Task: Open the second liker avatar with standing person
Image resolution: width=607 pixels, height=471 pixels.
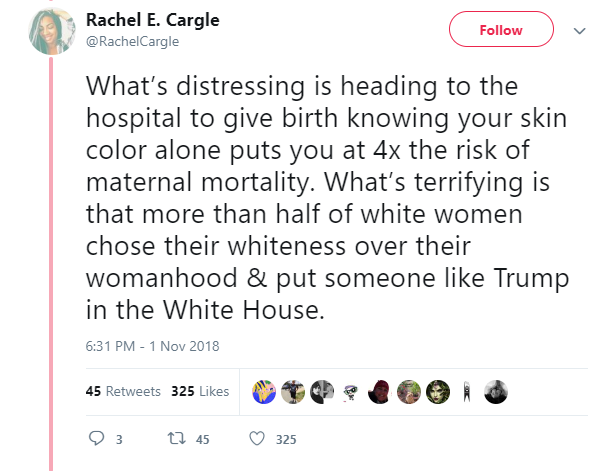Action: pos(293,392)
